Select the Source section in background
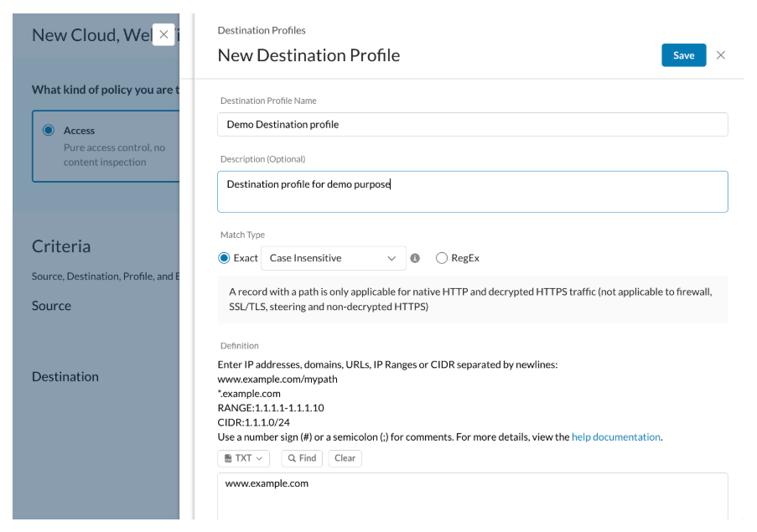Viewport: 757px width, 532px height. pyautogui.click(x=51, y=306)
